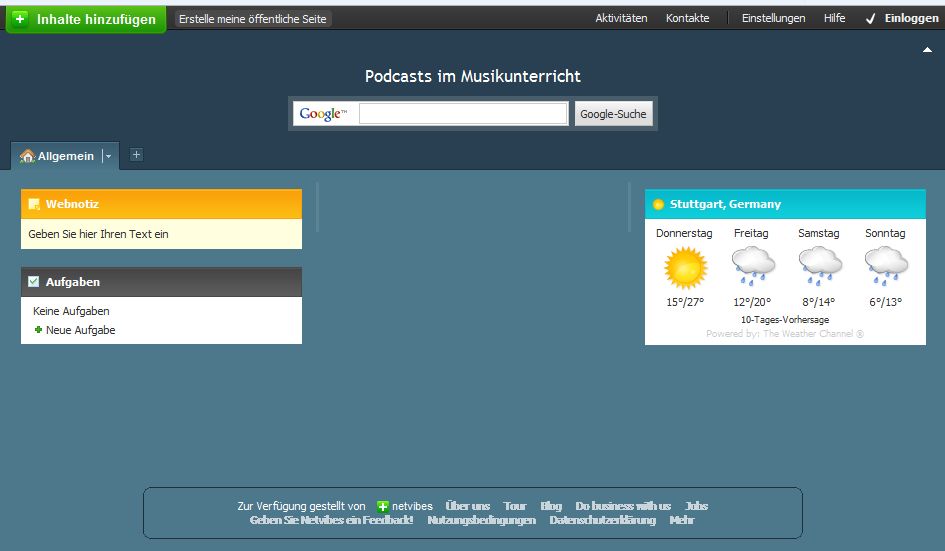This screenshot has height=551, width=945.
Task: Click Neue Aufgabe to add a task
Action: click(81, 330)
